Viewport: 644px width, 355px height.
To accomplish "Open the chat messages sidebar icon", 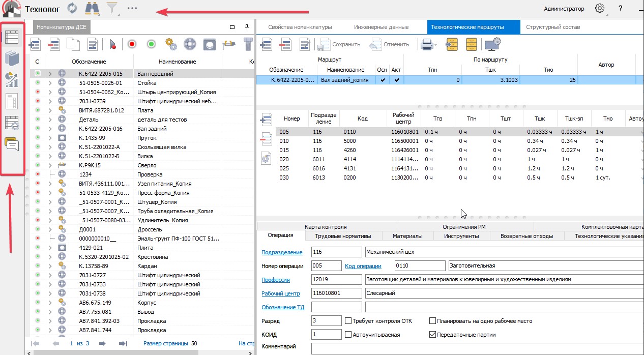I will [12, 144].
